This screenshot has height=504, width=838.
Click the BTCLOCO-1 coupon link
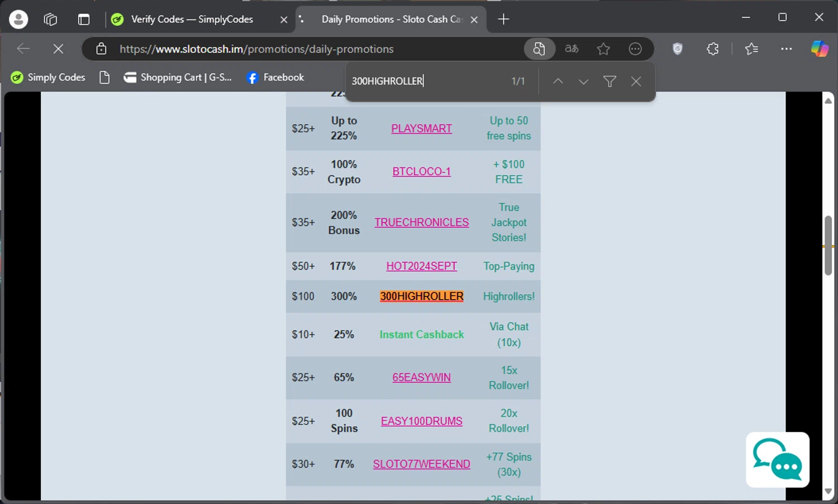[x=422, y=172]
